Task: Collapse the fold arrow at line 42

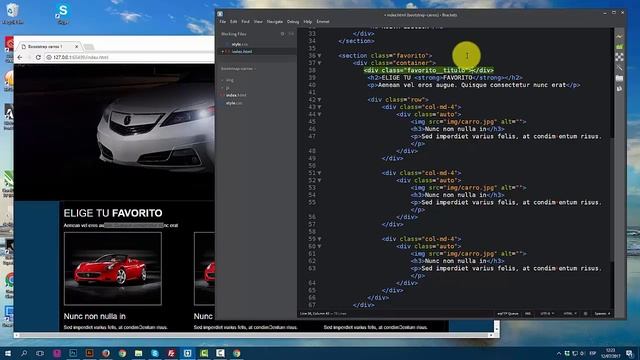Action: pyautogui.click(x=319, y=100)
